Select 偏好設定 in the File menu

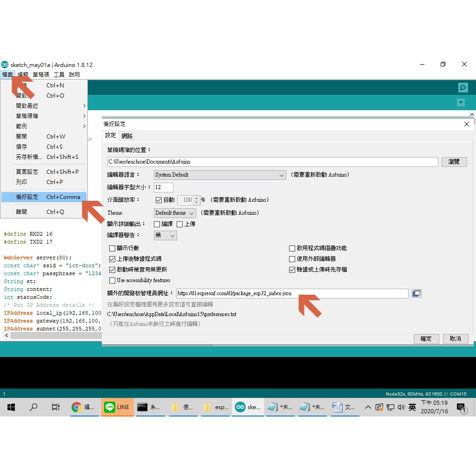coord(44,197)
